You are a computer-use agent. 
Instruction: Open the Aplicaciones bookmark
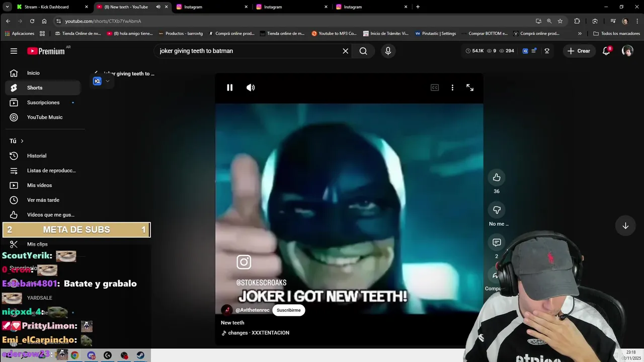20,34
